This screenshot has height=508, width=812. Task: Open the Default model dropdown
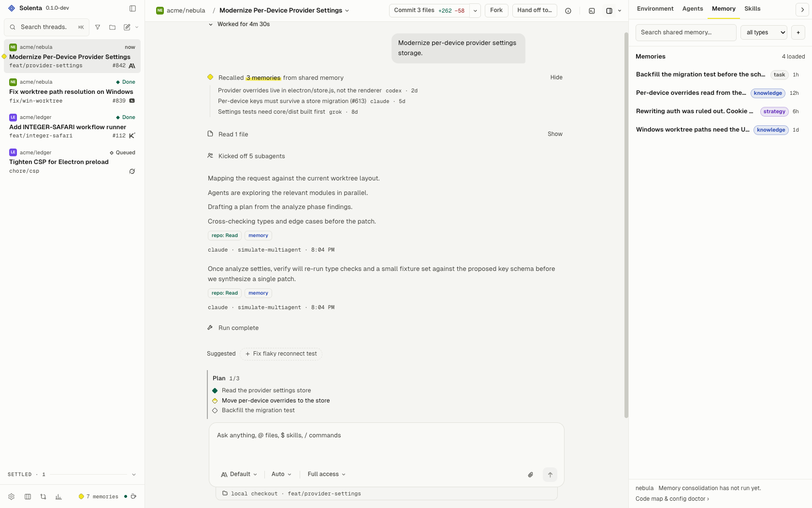pos(239,474)
